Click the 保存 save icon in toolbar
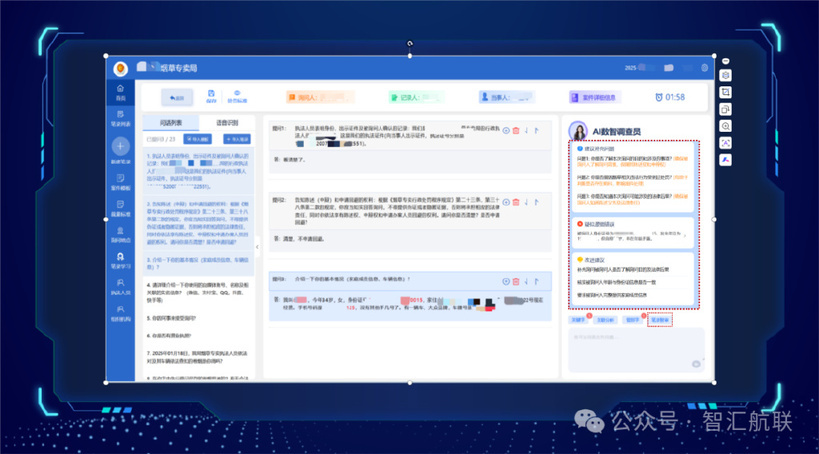Viewport: 819px width, 454px height. tap(211, 96)
